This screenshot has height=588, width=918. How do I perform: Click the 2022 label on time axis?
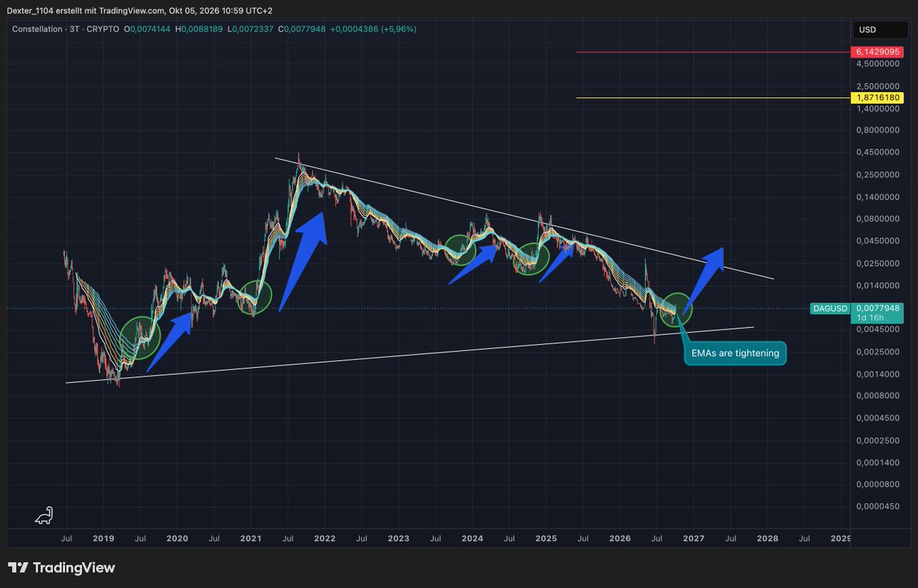click(324, 538)
